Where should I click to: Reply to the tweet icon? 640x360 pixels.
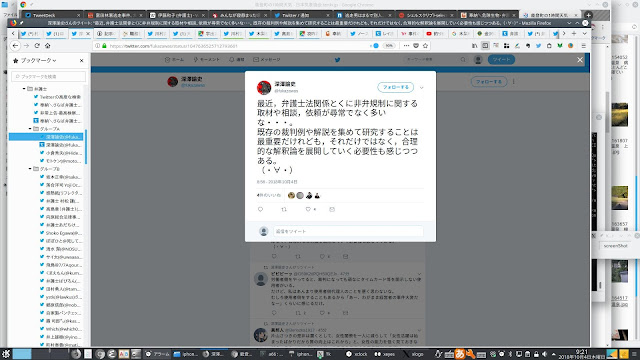260,209
